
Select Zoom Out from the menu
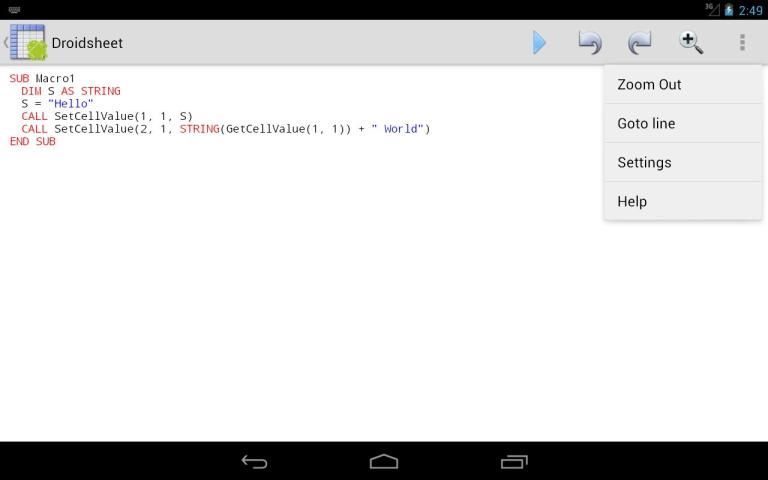coord(649,85)
